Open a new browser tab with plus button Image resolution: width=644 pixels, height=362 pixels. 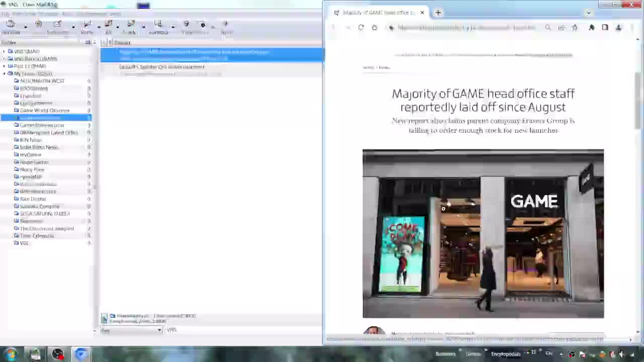coord(438,13)
